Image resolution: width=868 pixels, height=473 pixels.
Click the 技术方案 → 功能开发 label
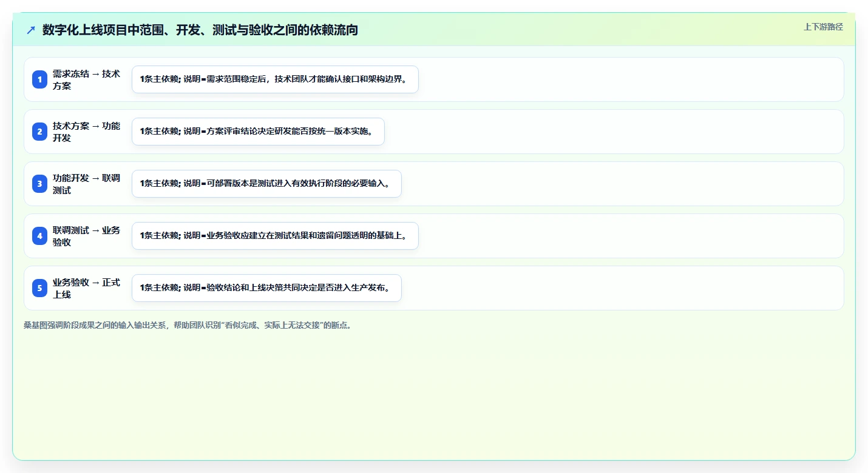(86, 132)
